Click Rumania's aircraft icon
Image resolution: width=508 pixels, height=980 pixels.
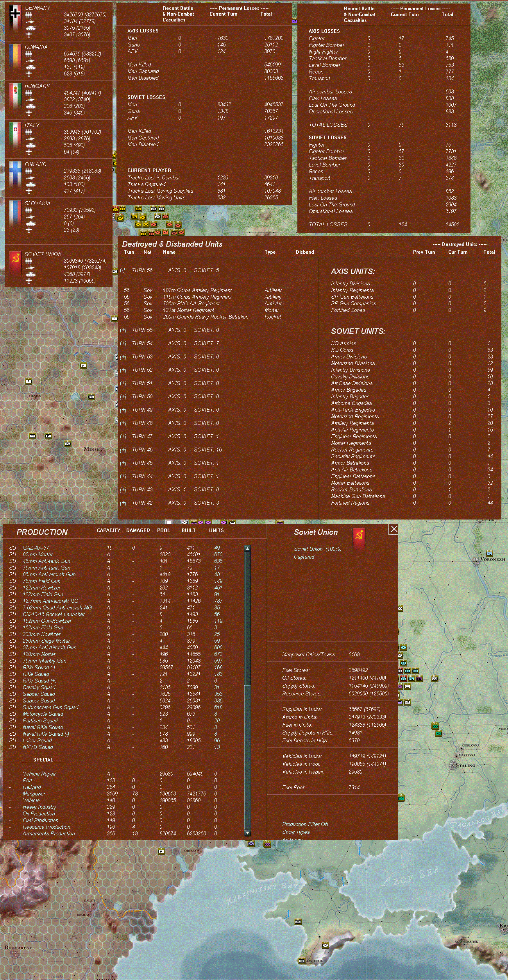coord(29,74)
